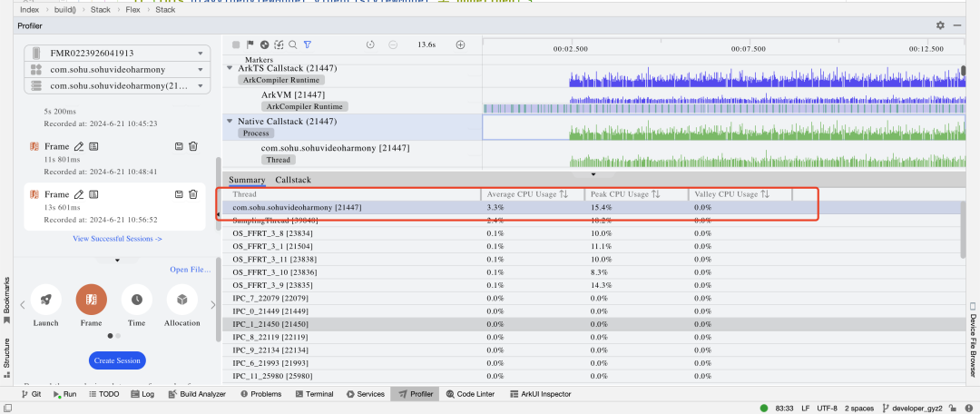Collapse the Native Callstack (21447) lane
The width and height of the screenshot is (980, 414).
point(230,122)
